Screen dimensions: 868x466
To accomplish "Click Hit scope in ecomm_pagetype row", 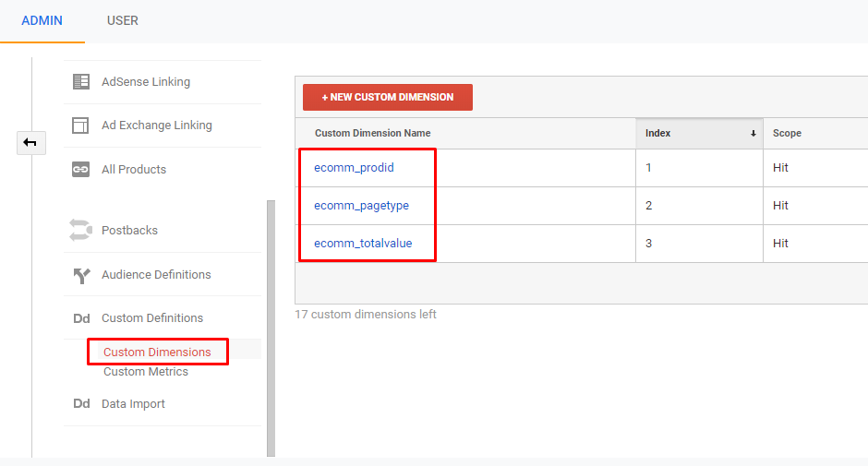I will pyautogui.click(x=780, y=206).
